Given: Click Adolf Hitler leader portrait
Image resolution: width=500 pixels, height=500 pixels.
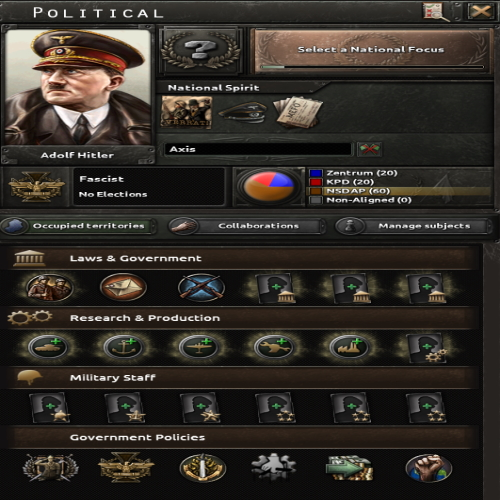Looking at the screenshot, I should 78,87.
